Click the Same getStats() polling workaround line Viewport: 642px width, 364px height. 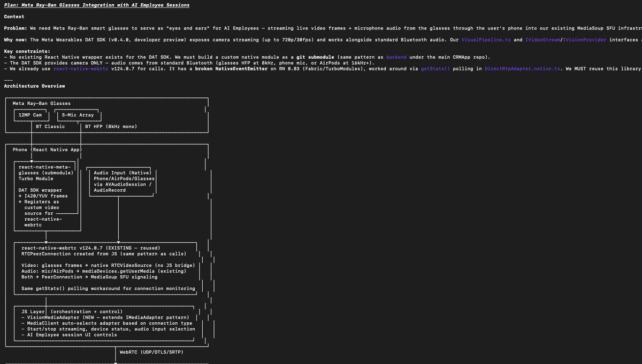[108, 289]
